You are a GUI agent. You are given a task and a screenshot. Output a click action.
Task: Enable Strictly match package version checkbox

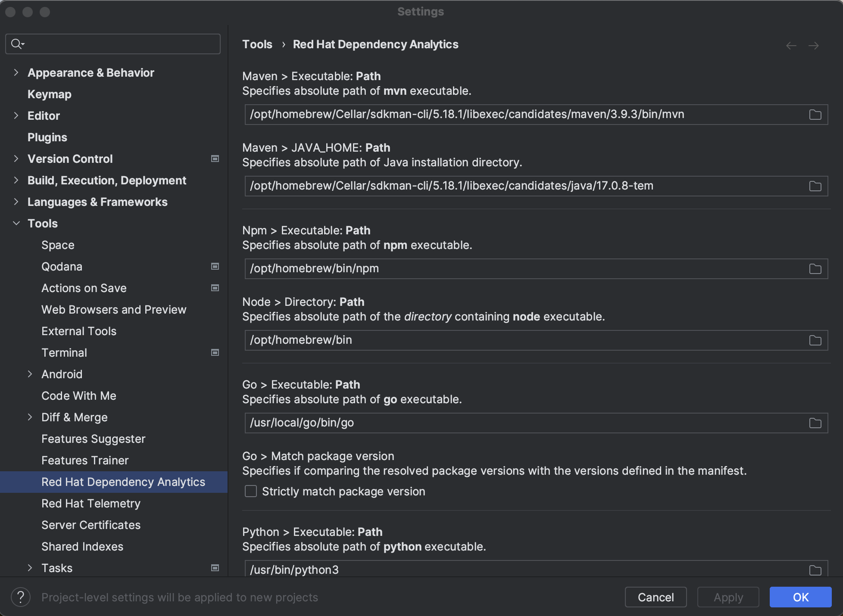[x=251, y=491]
